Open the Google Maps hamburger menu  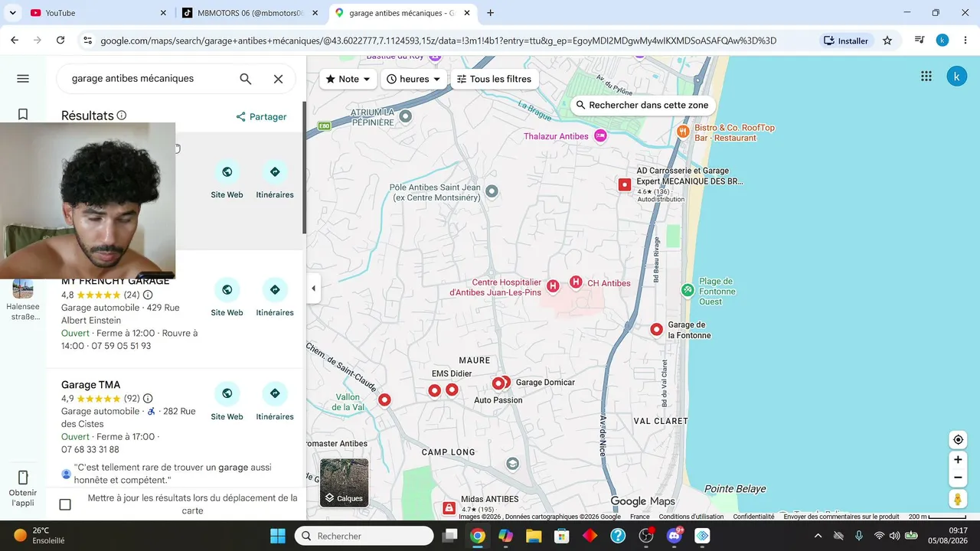(x=23, y=79)
